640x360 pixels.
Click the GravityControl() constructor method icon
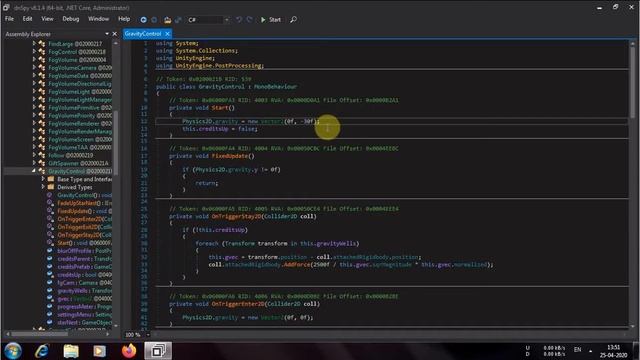[50, 195]
